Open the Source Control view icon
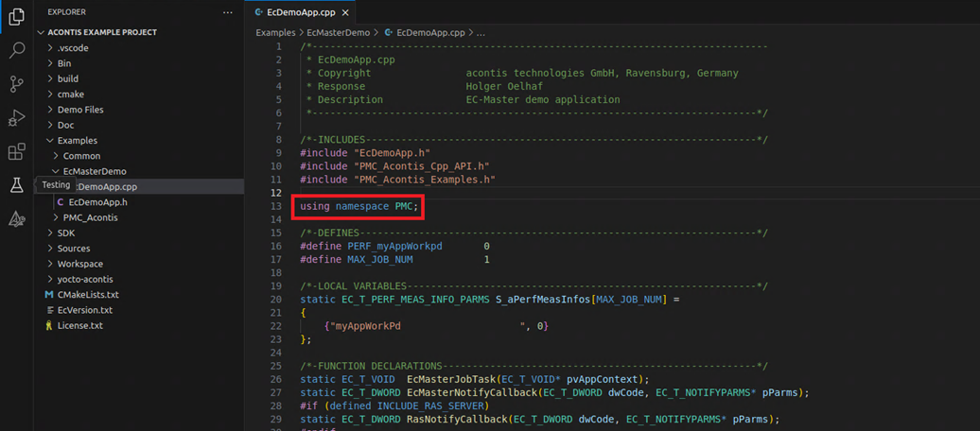Viewport: 980px width, 431px height. [x=16, y=85]
